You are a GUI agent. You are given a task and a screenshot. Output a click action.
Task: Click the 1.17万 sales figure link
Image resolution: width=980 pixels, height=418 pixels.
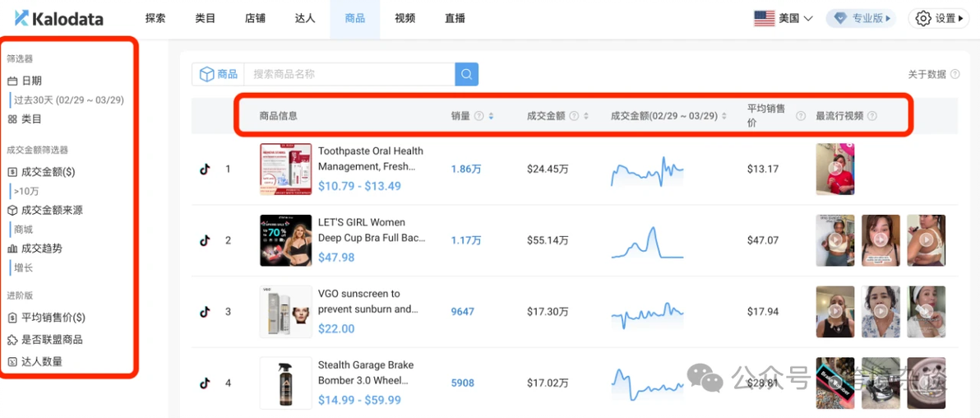pos(465,240)
